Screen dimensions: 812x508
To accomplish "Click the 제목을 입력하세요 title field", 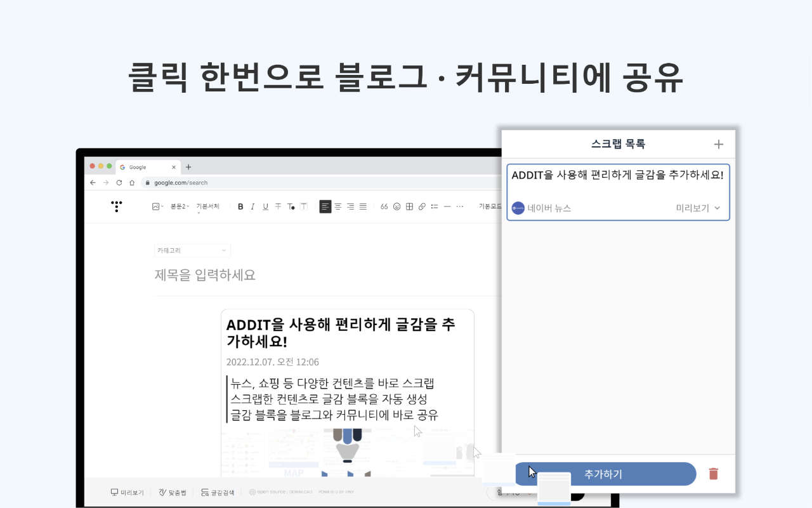I will (x=206, y=275).
